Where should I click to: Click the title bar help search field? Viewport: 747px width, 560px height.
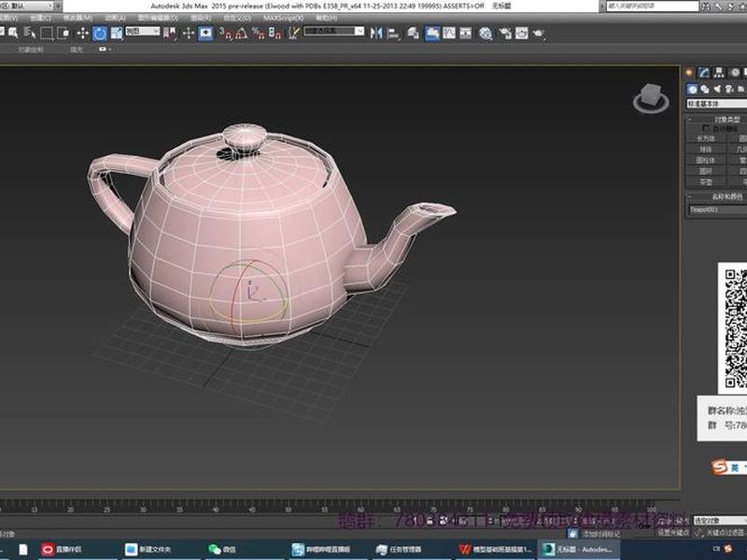tap(652, 7)
